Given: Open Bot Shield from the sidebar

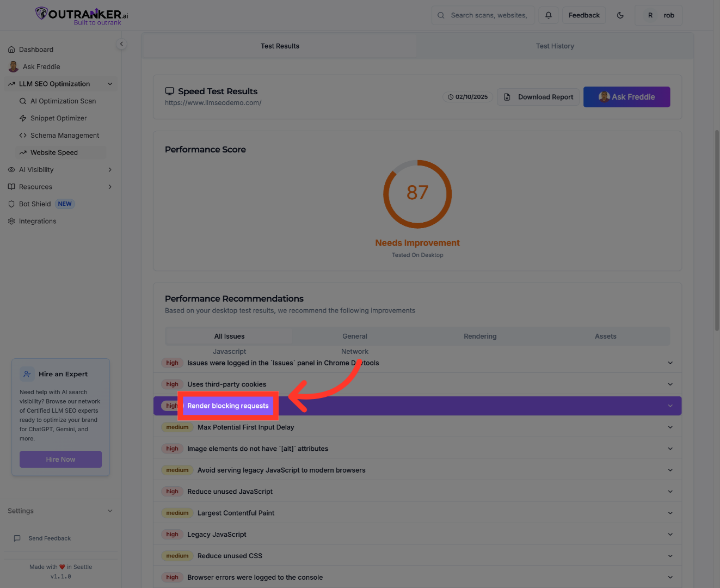Looking at the screenshot, I should [x=35, y=204].
